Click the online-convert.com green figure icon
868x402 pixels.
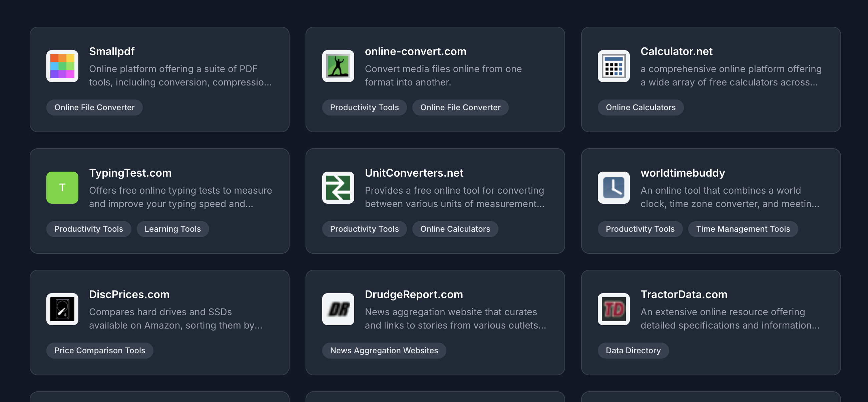(x=338, y=66)
